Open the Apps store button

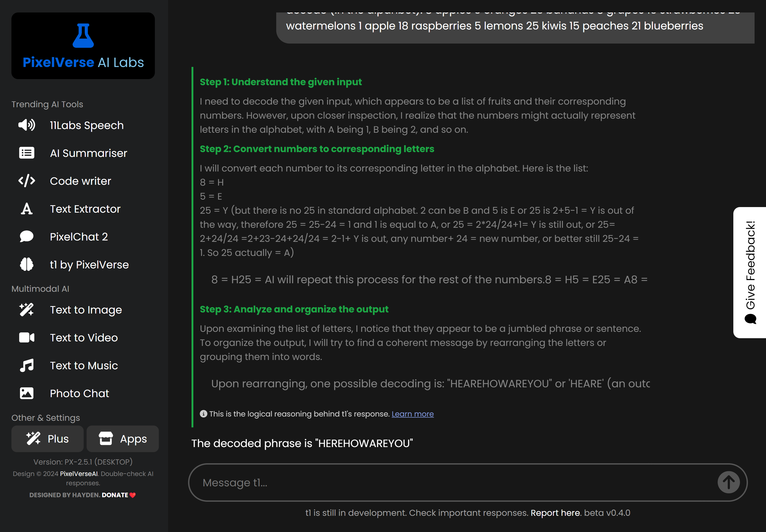pos(123,439)
